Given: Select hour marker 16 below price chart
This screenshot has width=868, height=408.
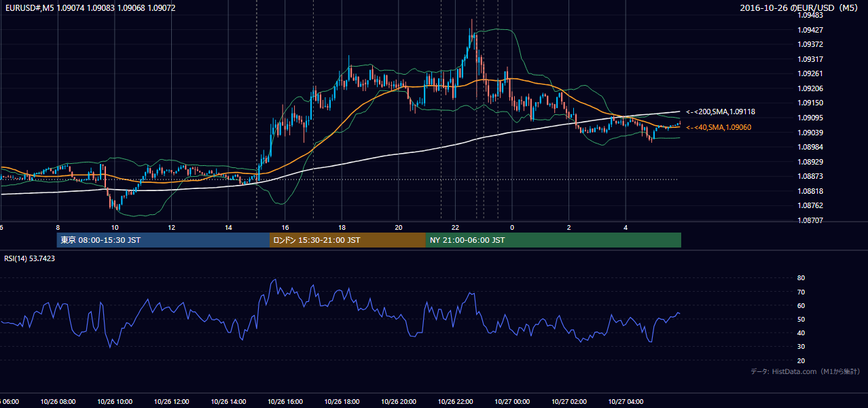Looking at the screenshot, I should click(x=285, y=227).
